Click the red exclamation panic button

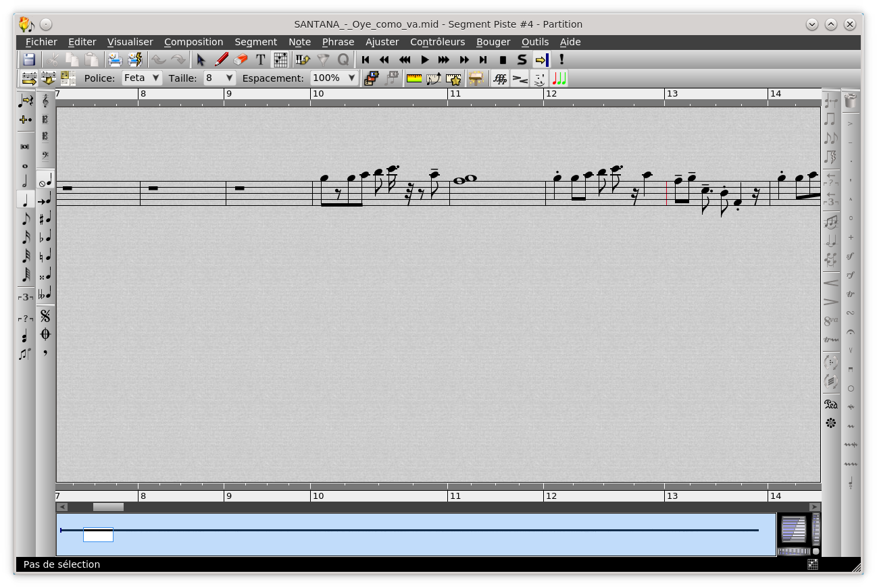tap(561, 59)
